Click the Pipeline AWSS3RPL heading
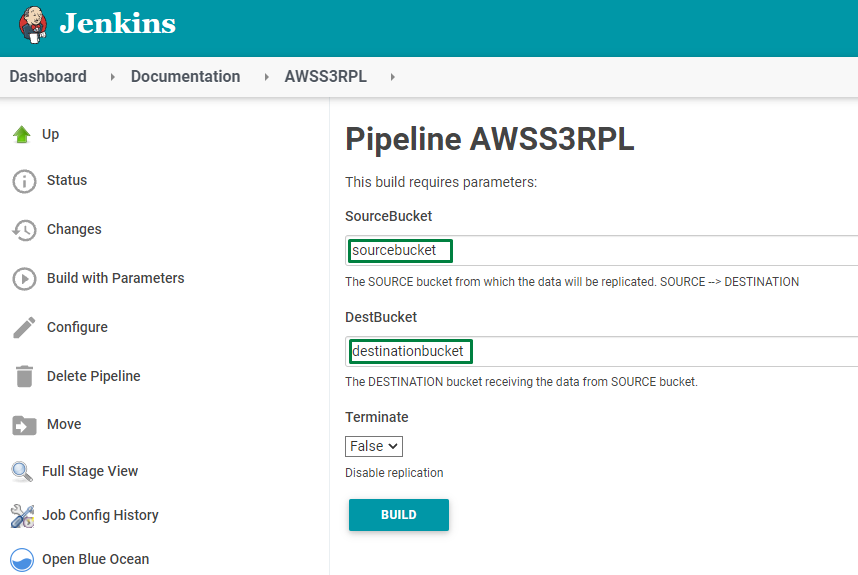858x575 pixels. (x=490, y=139)
